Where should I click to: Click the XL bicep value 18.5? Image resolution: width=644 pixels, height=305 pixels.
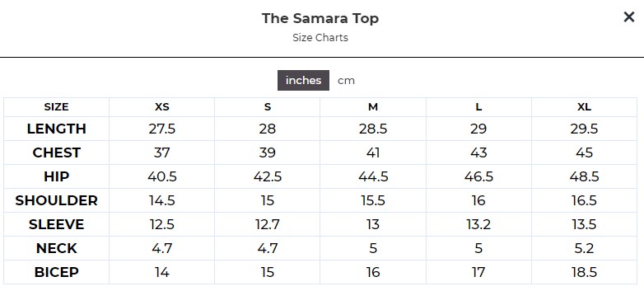tap(584, 272)
